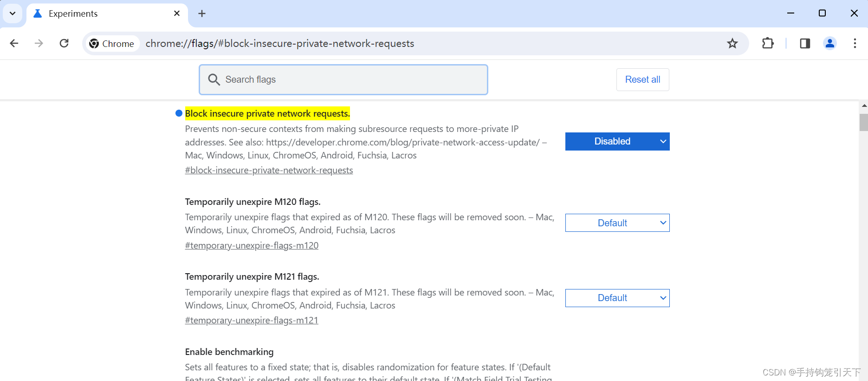Screen dimensions: 868x381
Task: Open the profile avatar menu
Action: click(829, 43)
